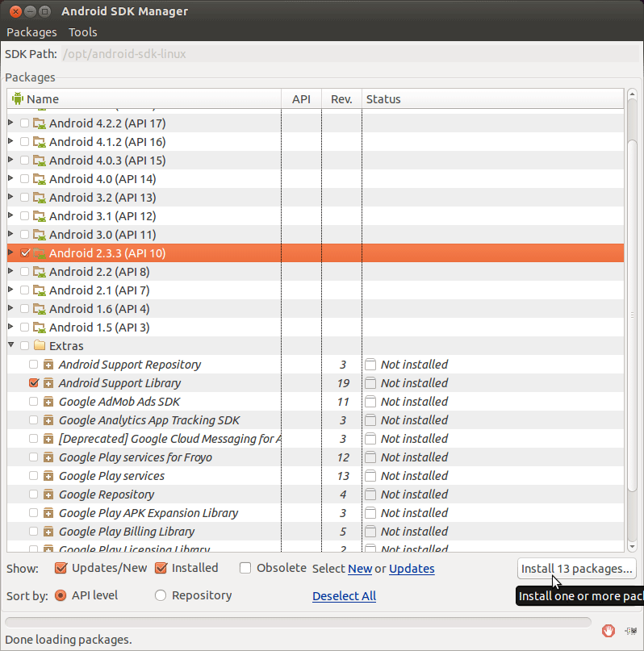Check the Google AdMob Ads SDK checkbox
644x651 pixels.
34,402
